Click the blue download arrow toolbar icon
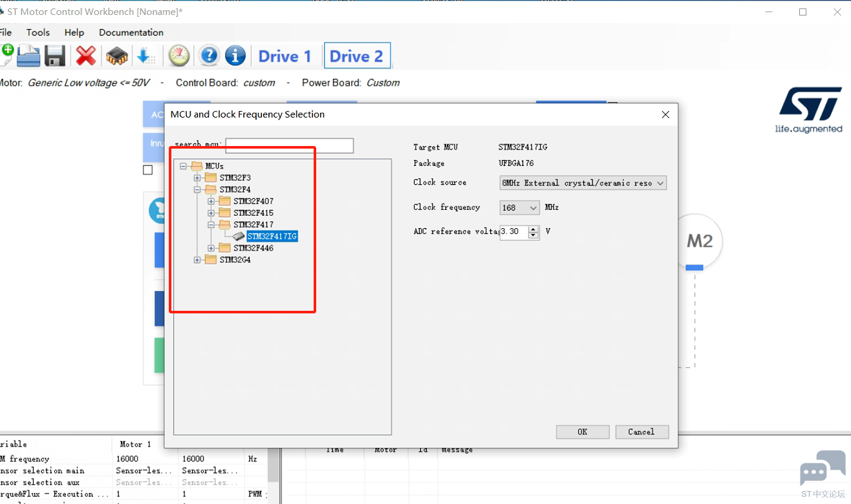The height and width of the screenshot is (504, 851). 145,56
